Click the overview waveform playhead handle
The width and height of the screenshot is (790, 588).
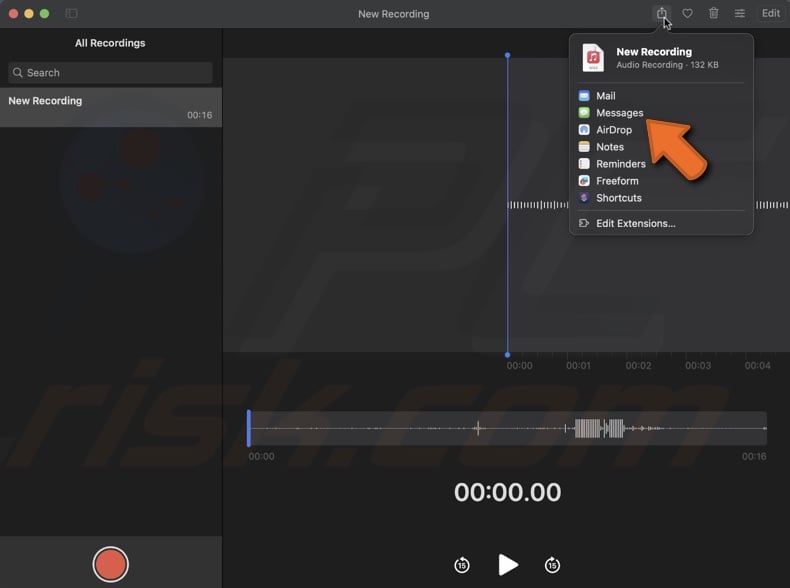tap(249, 428)
